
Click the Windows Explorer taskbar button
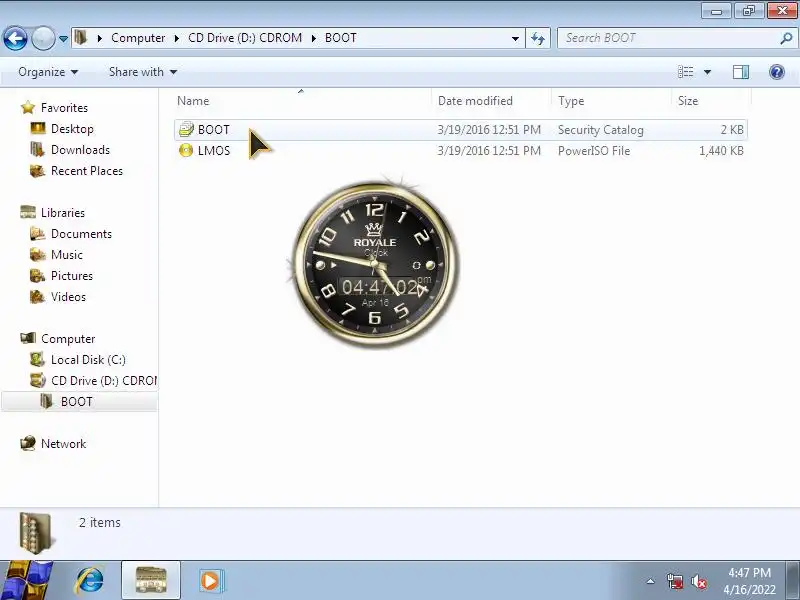pyautogui.click(x=151, y=581)
